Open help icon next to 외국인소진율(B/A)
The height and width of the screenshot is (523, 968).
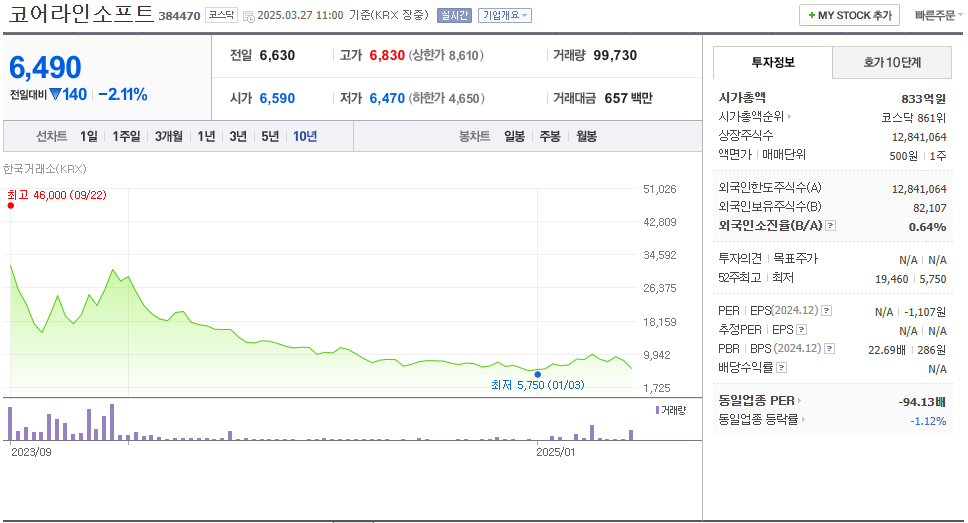point(830,225)
